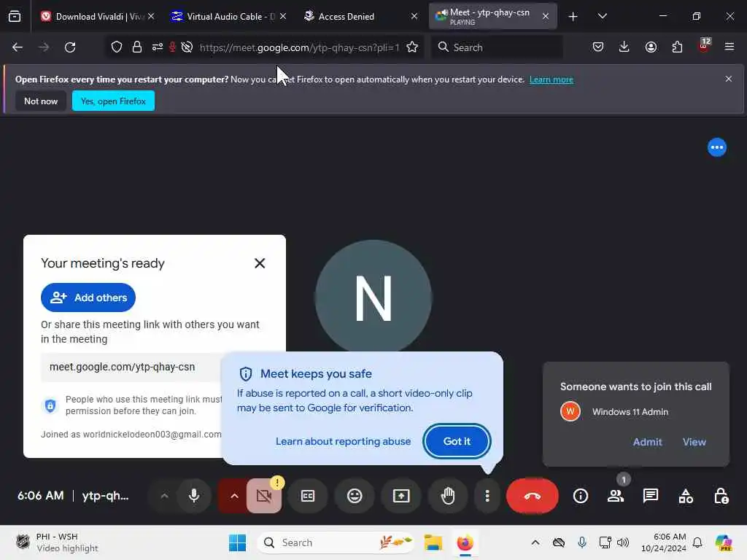Toggle the Meet microphone button
Screen dimensions: 747x560
click(193, 496)
